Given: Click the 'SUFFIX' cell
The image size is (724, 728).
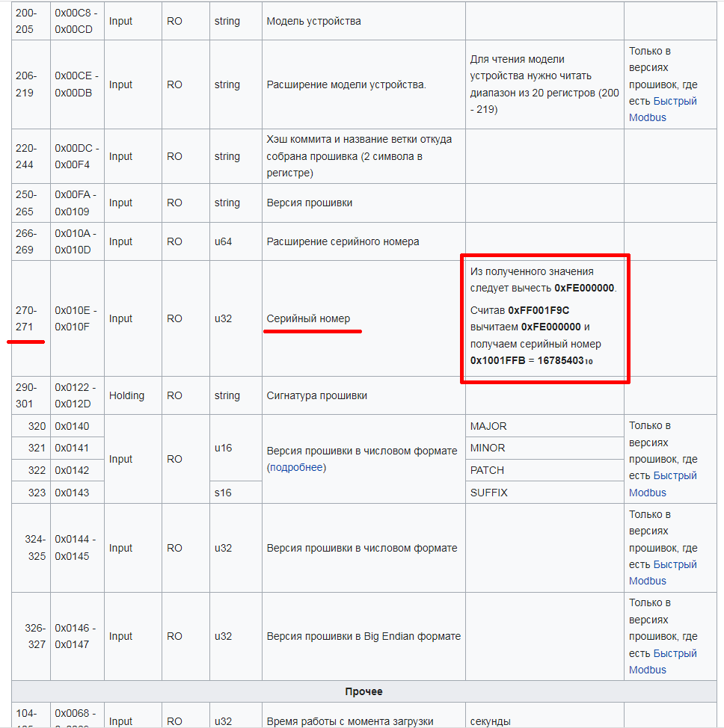Looking at the screenshot, I should tap(488, 493).
